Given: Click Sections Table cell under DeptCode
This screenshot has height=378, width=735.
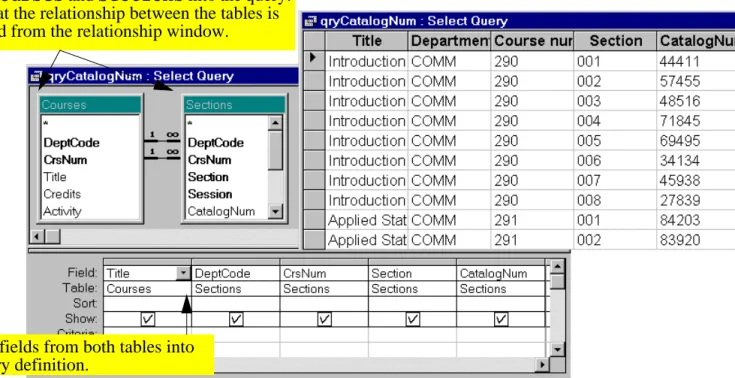Looking at the screenshot, I should pos(235,289).
